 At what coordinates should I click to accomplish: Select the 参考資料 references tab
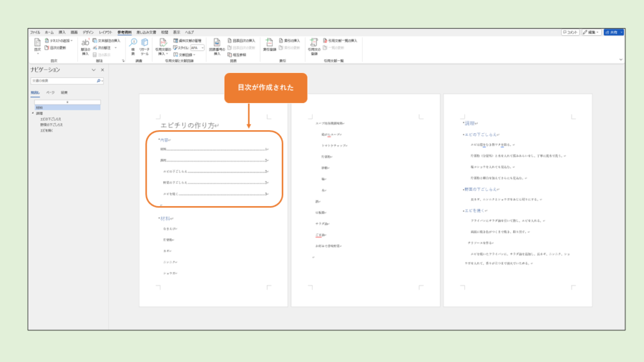(x=125, y=32)
